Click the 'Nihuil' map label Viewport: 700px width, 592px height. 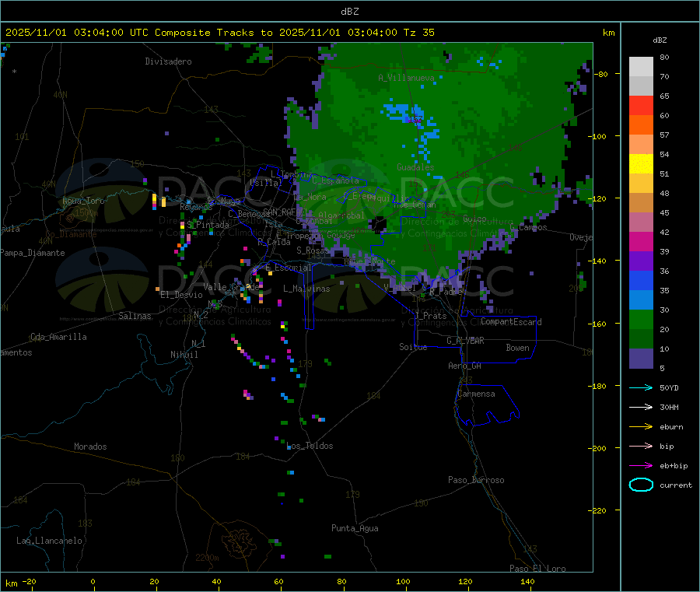coord(184,355)
